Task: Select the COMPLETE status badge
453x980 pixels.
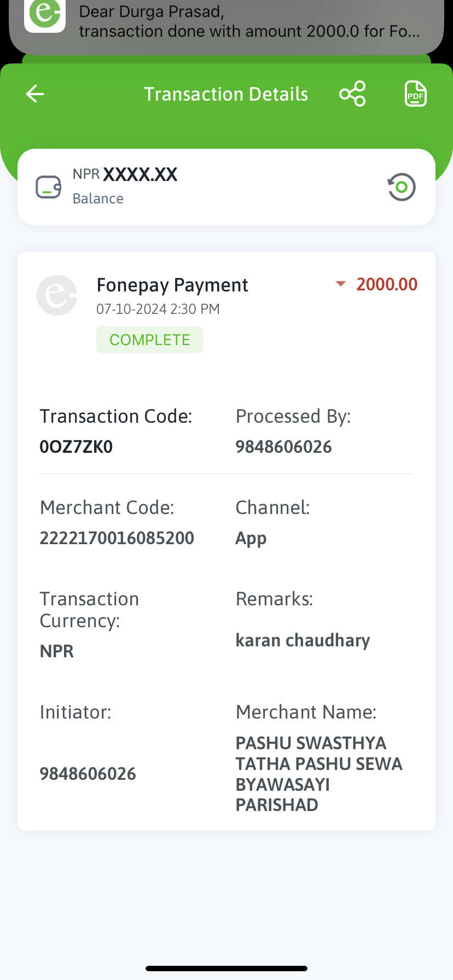Action: coord(150,340)
